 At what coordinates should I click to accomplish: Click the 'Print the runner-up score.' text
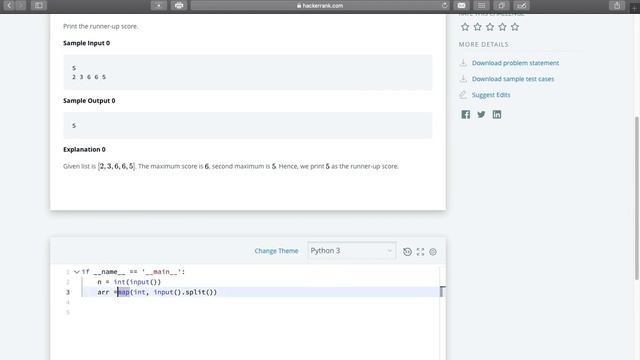pos(100,26)
